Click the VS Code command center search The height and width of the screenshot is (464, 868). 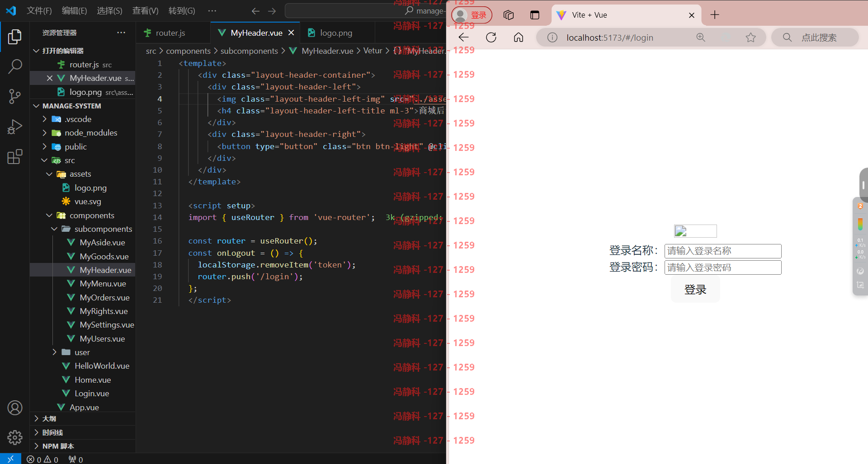tap(364, 11)
